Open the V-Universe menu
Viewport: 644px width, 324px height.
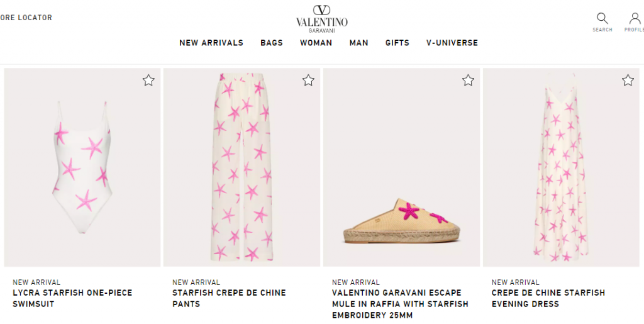[x=452, y=43]
